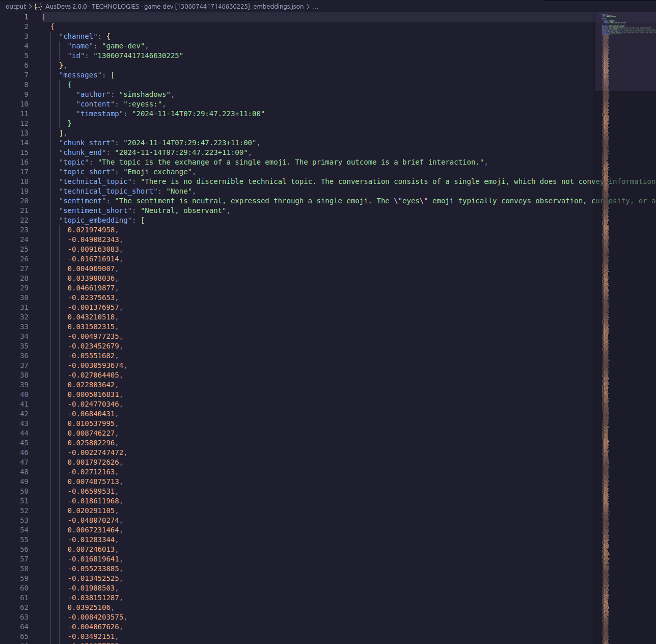Viewport: 656px width, 644px height.
Task: Click the minimap viewport highlight at top
Action: coord(625,51)
